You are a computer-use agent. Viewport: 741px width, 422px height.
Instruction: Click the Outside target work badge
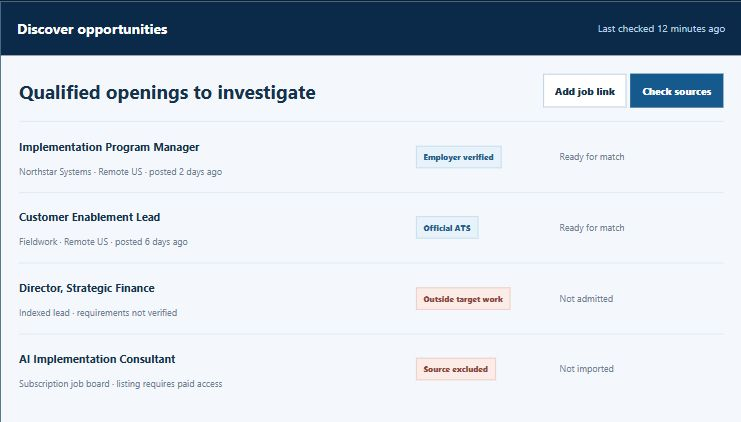[463, 299]
